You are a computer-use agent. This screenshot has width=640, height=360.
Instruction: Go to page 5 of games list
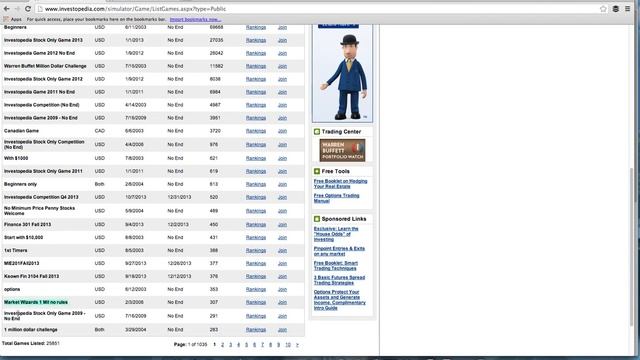pyautogui.click(x=247, y=345)
